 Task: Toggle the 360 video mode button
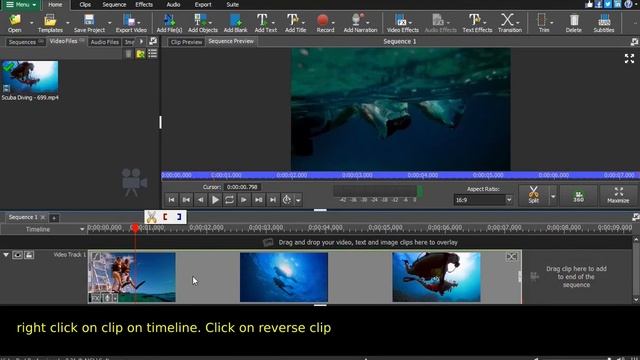(x=578, y=196)
